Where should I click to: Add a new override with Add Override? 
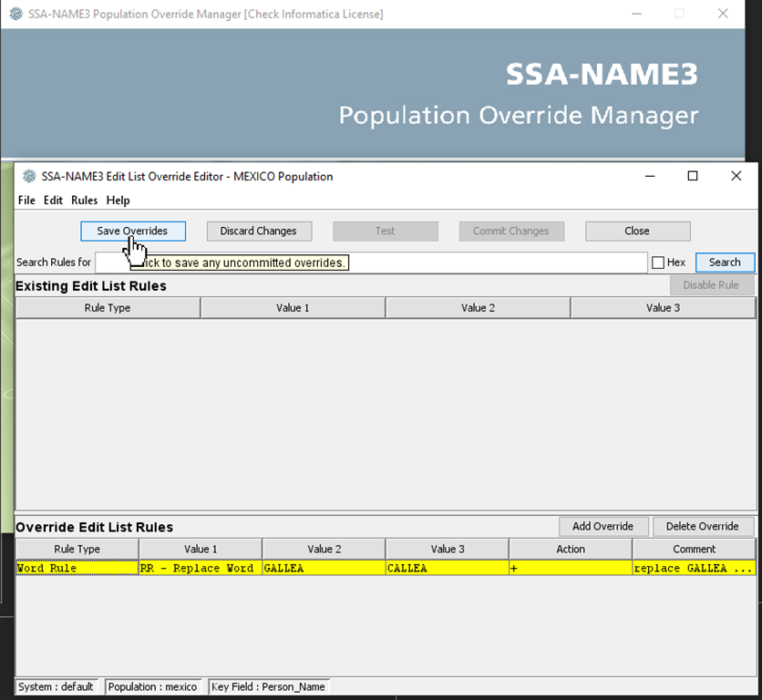(603, 527)
